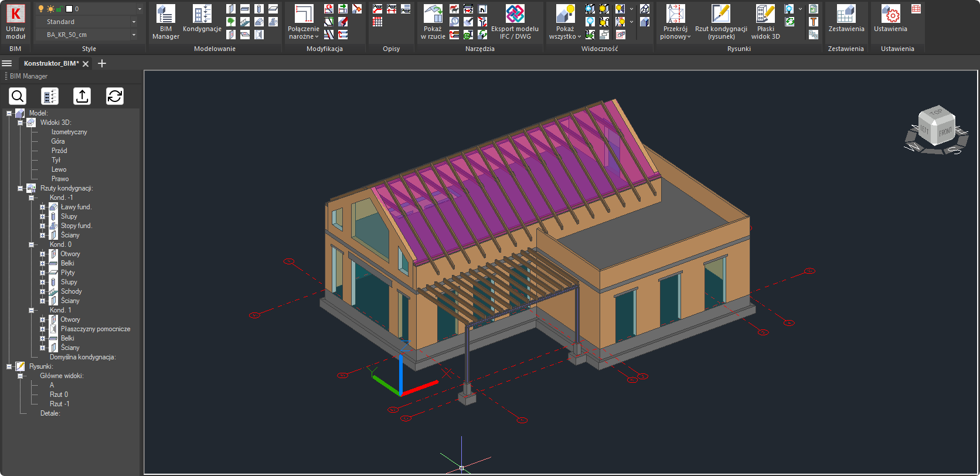The width and height of the screenshot is (980, 476).
Task: Click the refresh icon in BIM Manager
Action: 115,96
